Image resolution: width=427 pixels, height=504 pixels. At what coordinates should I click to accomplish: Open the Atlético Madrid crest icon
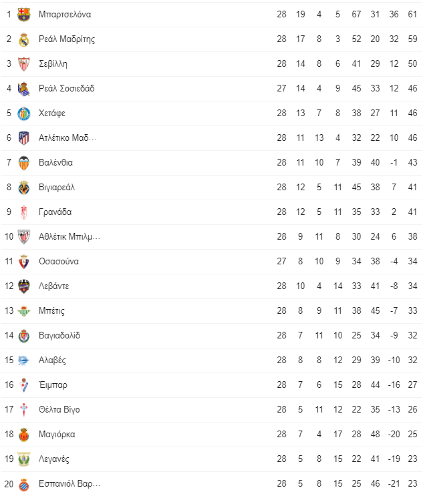[x=24, y=138]
